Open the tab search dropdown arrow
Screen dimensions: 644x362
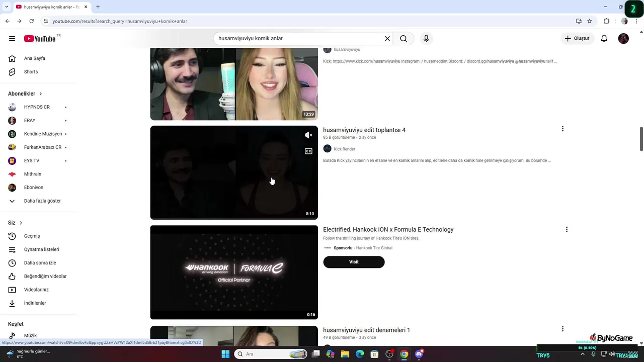6,7
